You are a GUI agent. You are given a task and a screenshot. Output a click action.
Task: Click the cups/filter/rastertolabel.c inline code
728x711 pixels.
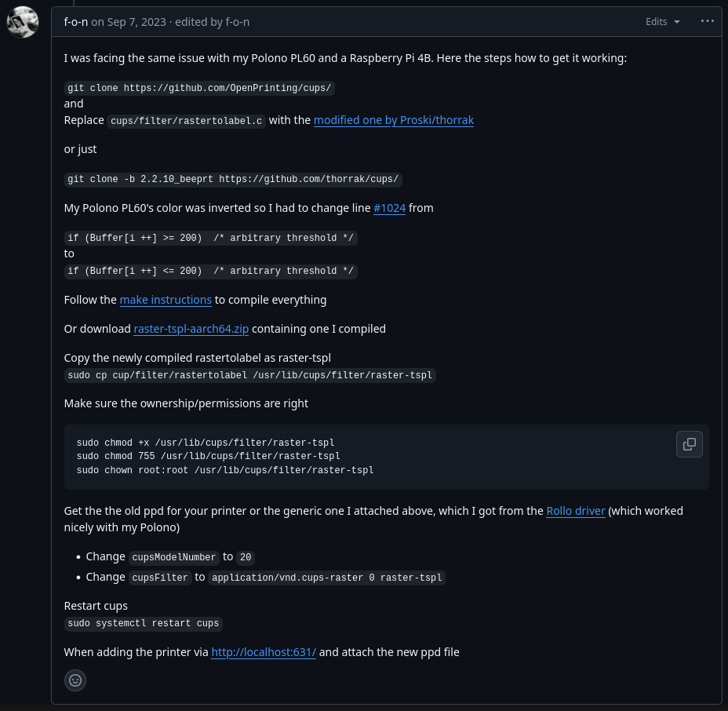pos(186,121)
